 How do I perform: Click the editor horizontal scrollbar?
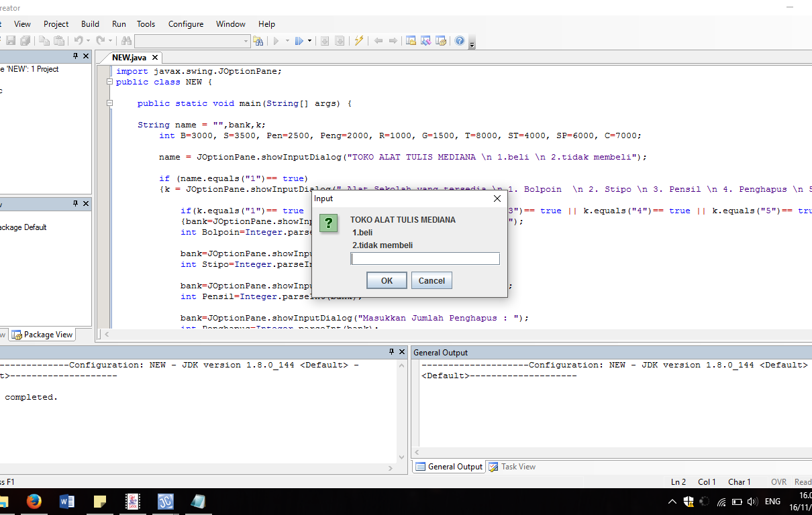click(x=456, y=334)
